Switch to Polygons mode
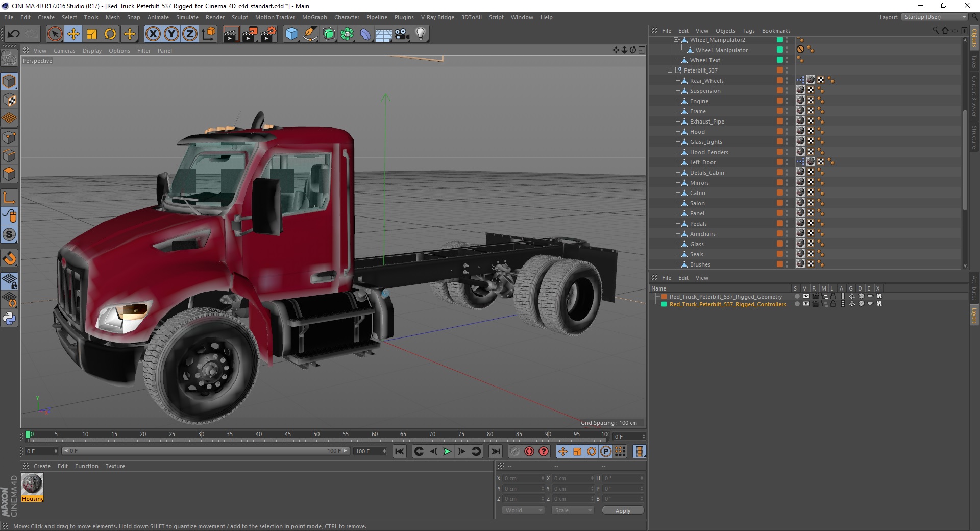 click(x=9, y=174)
